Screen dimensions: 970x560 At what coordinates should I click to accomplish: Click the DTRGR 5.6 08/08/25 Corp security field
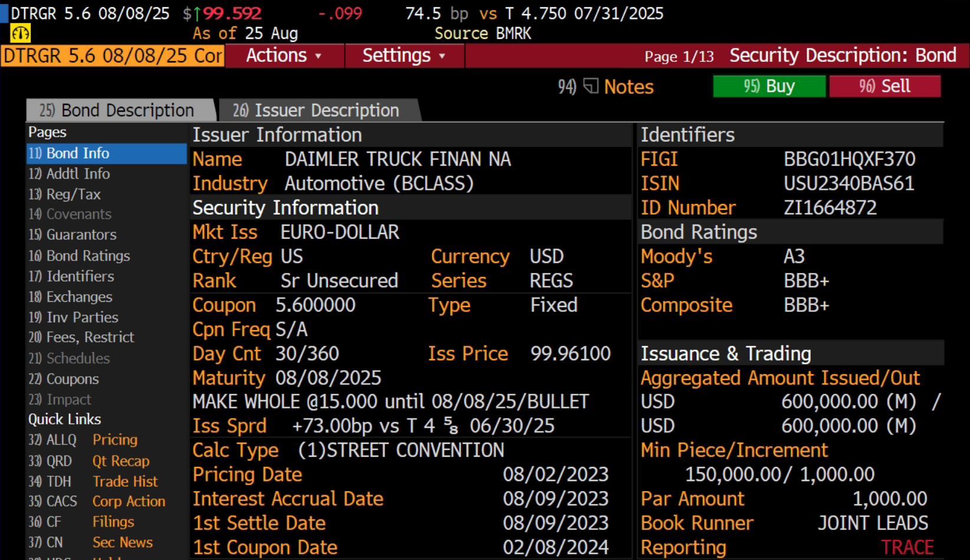(x=113, y=55)
